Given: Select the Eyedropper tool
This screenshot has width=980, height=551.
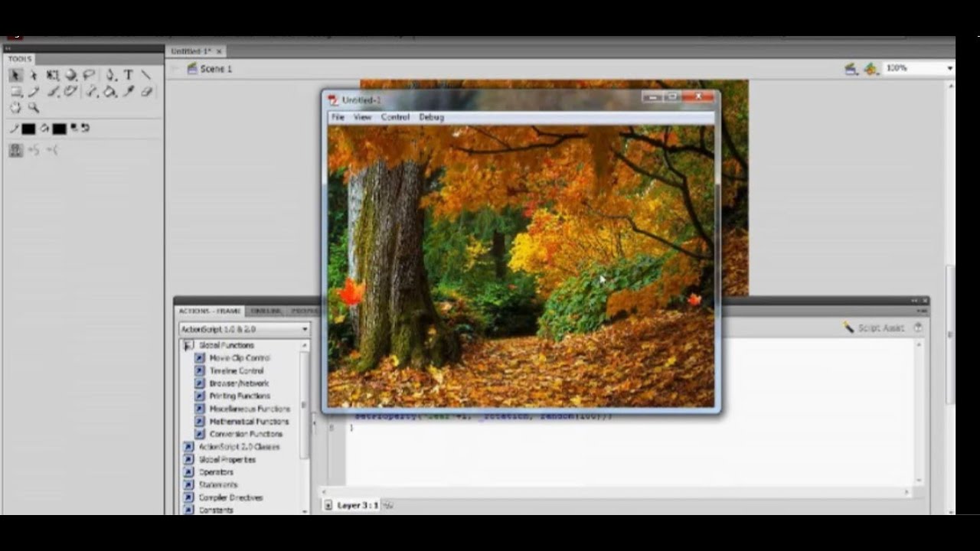Looking at the screenshot, I should point(129,92).
